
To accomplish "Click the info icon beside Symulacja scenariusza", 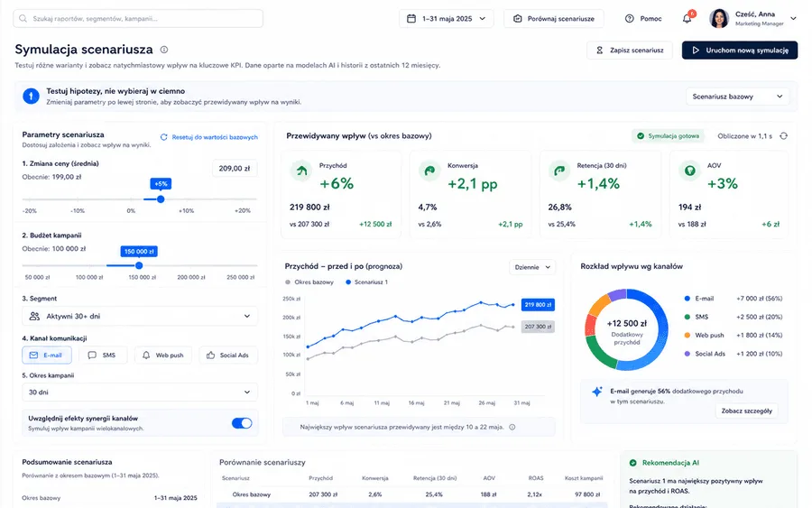I will coord(164,50).
